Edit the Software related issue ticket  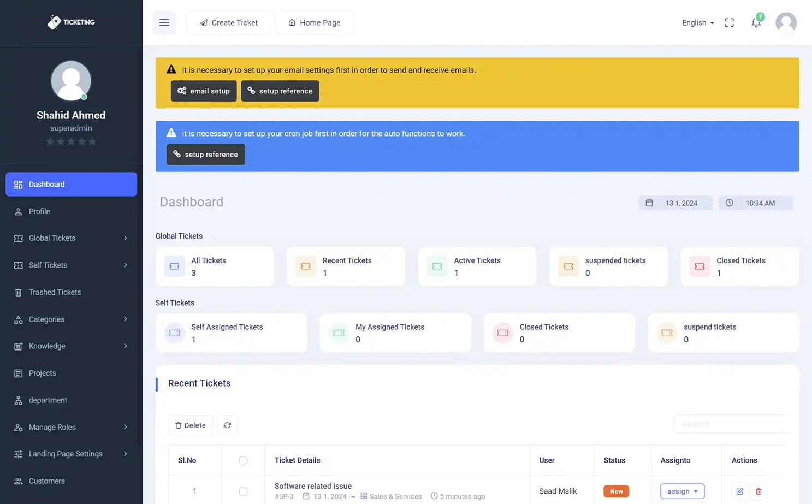coord(740,491)
